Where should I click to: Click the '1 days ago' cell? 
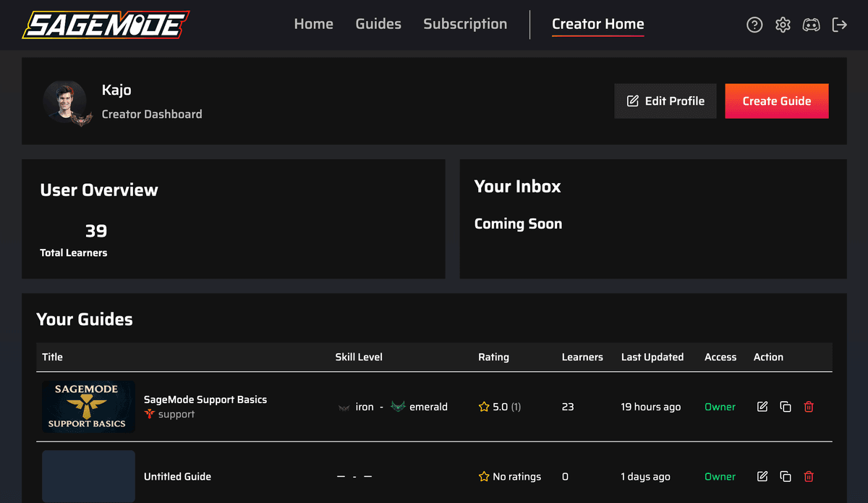pyautogui.click(x=645, y=476)
